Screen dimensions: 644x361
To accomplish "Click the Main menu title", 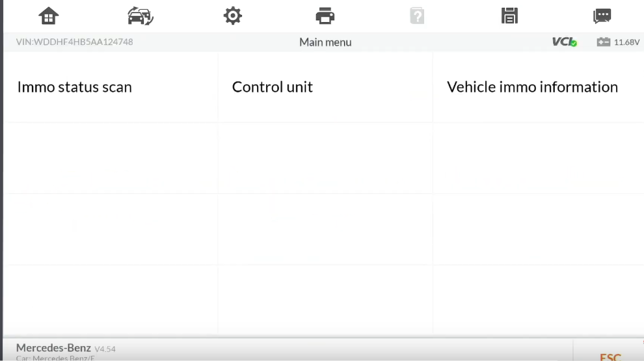I will [x=325, y=42].
